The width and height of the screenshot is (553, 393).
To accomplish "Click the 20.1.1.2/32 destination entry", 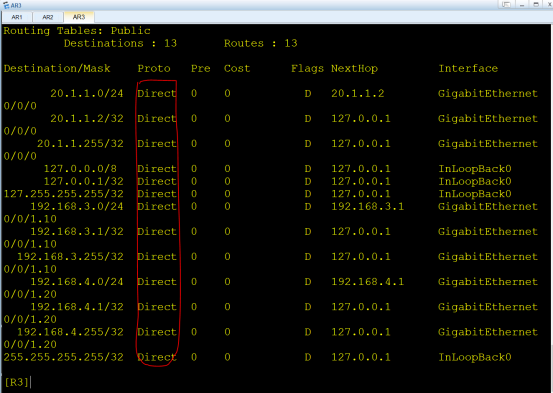I will point(86,119).
